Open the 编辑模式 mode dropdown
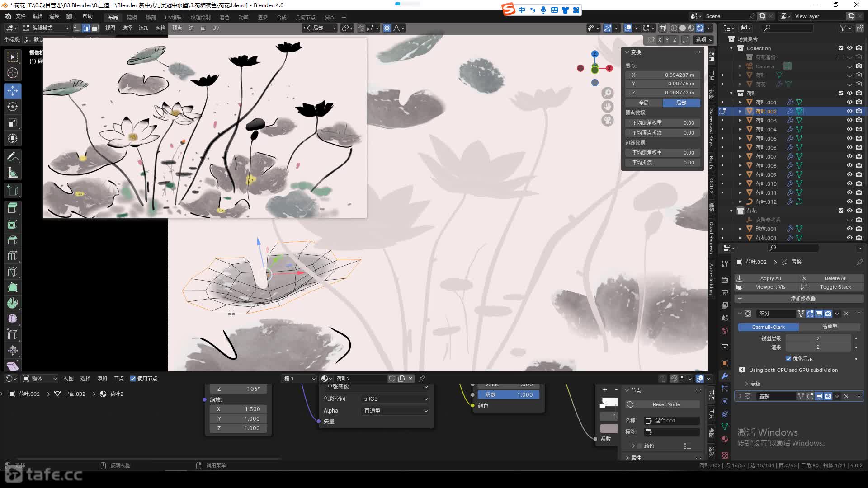The width and height of the screenshot is (868, 488). pos(47,28)
